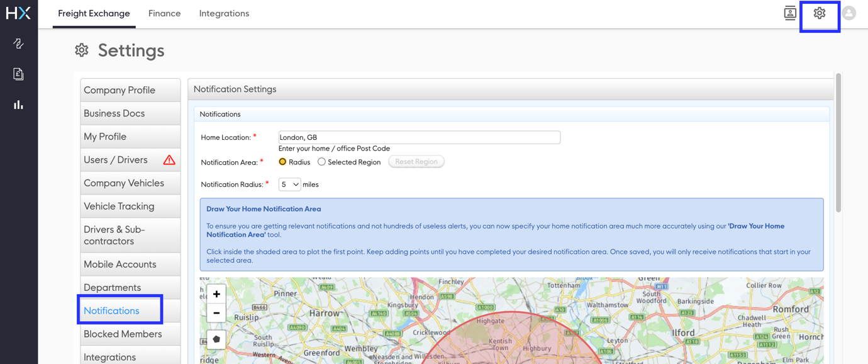Expand the Notifications section header
Image resolution: width=868 pixels, height=364 pixels.
click(x=220, y=114)
